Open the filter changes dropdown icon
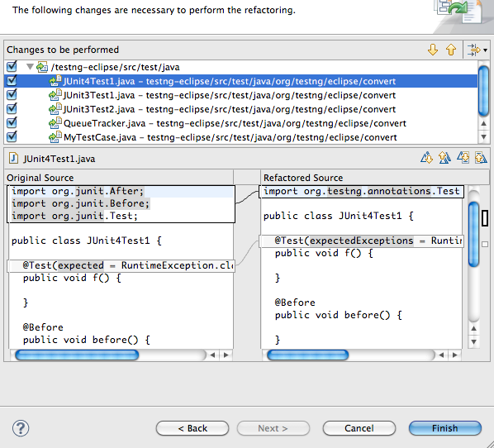Image resolution: width=494 pixels, height=448 pixels. point(477,50)
